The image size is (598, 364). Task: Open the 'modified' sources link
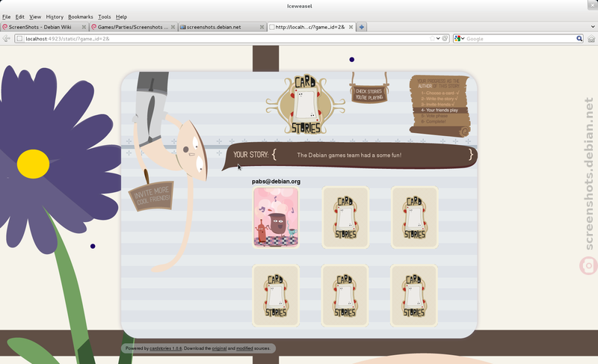click(244, 348)
